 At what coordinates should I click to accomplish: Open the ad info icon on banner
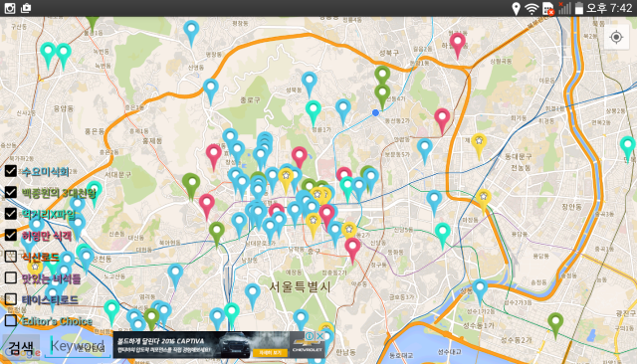point(310,336)
